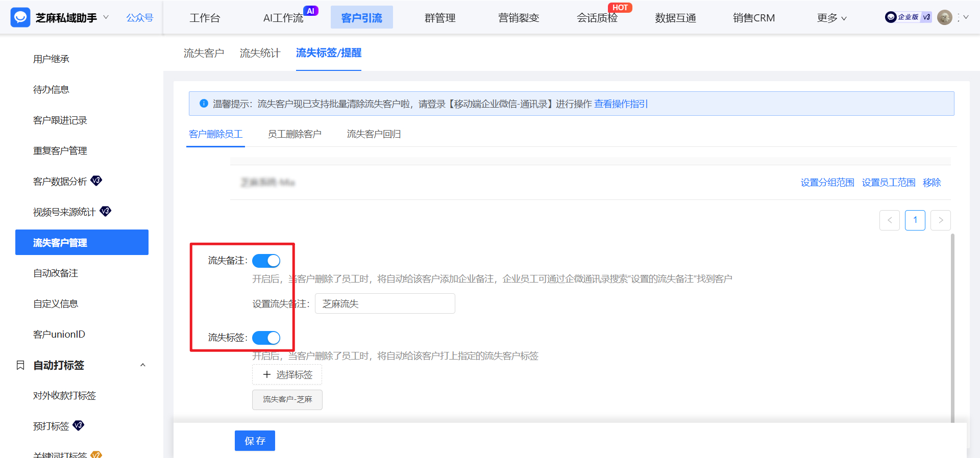Switch to 流失客户 tab
The image size is (980, 458).
(204, 53)
